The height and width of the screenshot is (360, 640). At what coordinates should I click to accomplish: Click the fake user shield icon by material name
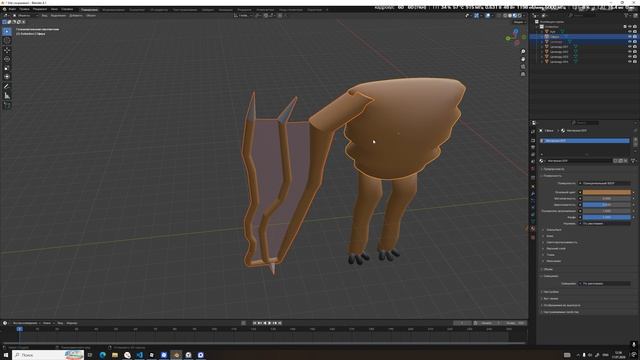[616, 161]
